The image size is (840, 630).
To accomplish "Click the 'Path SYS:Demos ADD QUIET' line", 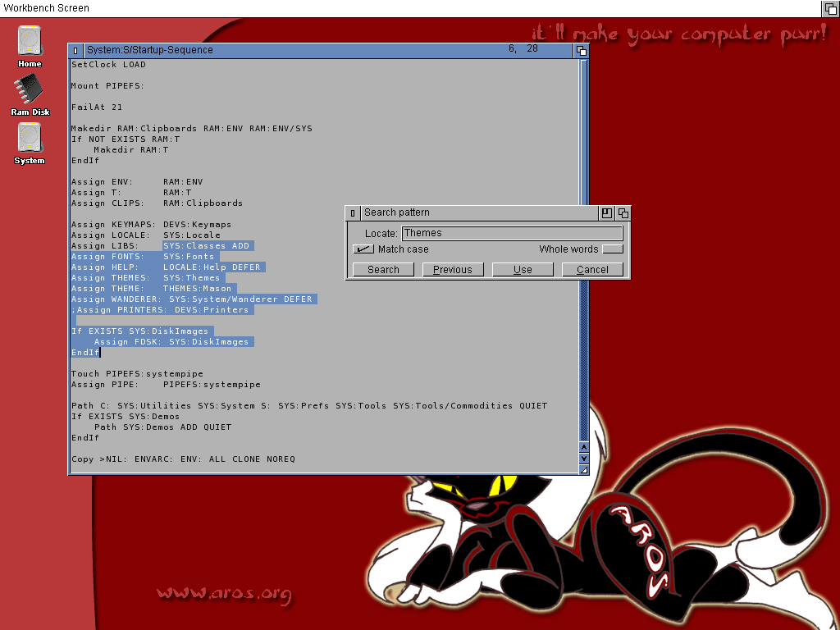I will (x=163, y=427).
